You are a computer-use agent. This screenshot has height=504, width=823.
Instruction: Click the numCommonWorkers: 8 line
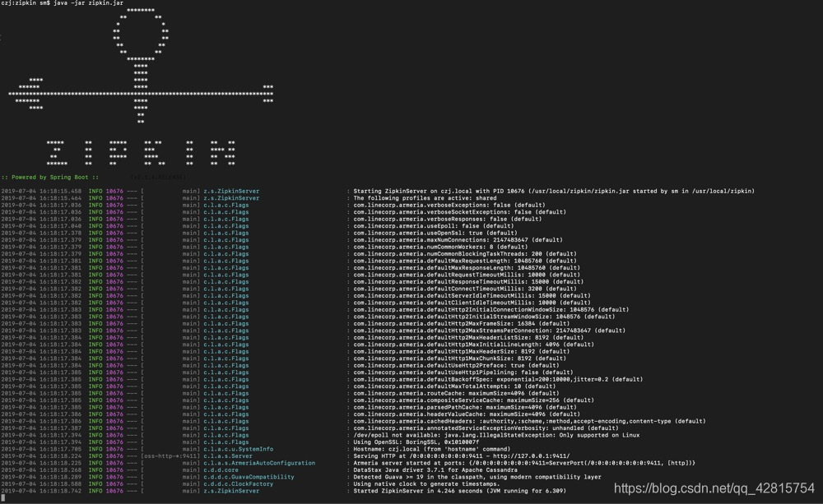[440, 247]
